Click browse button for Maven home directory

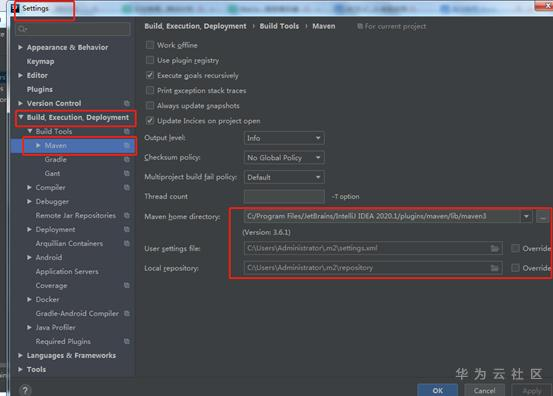(x=542, y=216)
